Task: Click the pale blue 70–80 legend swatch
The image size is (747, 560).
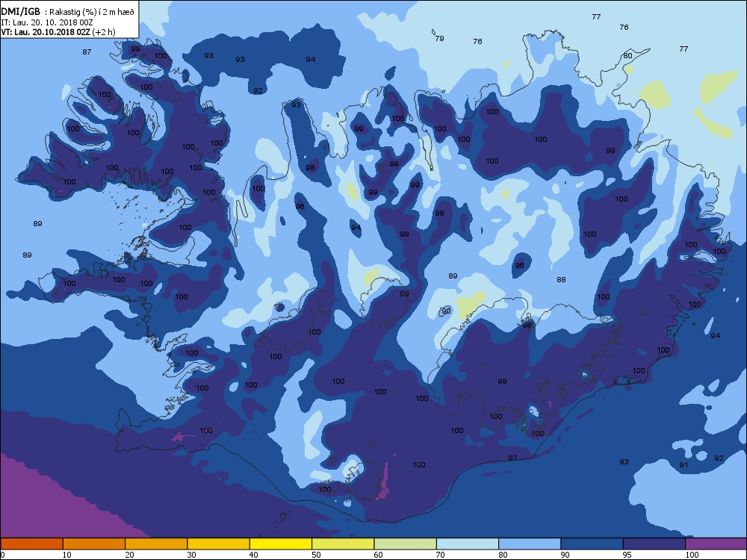Action: [468, 544]
